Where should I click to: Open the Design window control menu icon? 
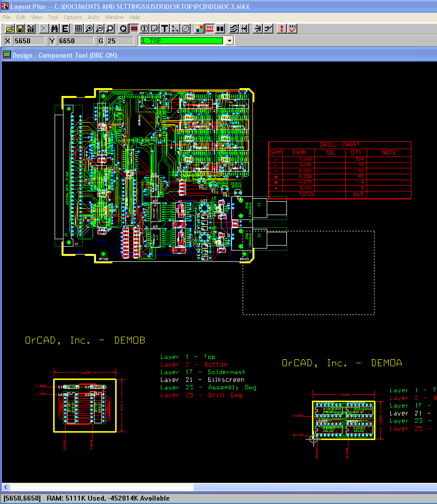pyautogui.click(x=7, y=55)
